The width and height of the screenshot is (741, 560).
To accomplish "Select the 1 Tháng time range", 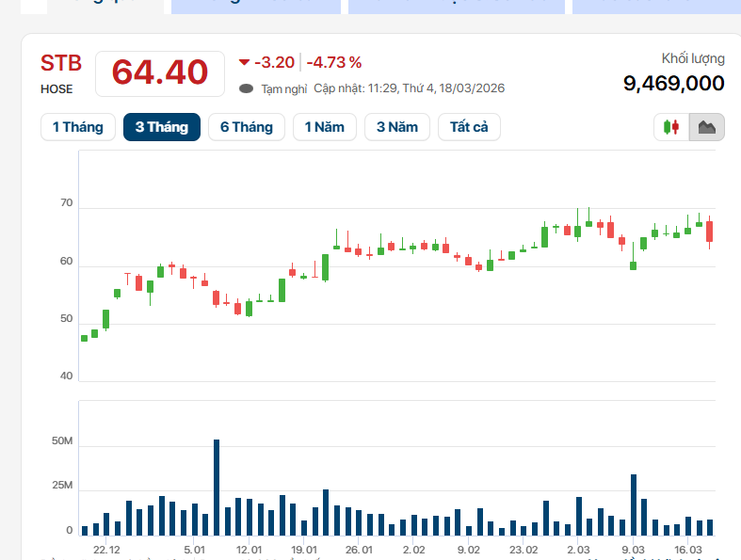I will 78,127.
